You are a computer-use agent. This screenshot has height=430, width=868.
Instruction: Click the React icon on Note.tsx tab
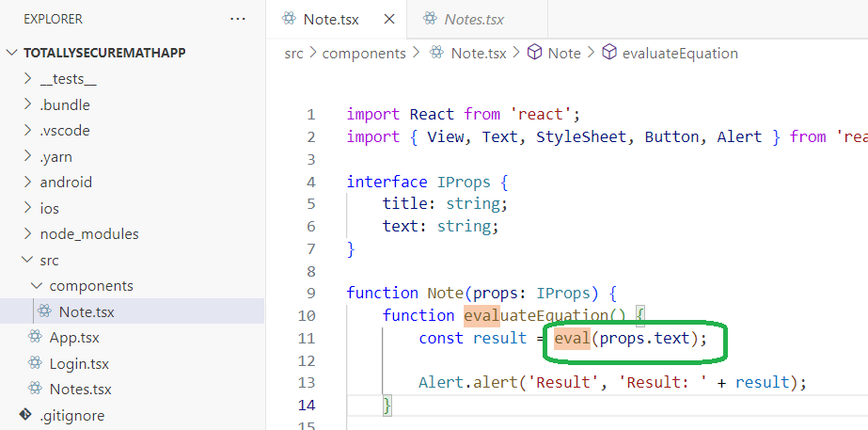pos(289,19)
